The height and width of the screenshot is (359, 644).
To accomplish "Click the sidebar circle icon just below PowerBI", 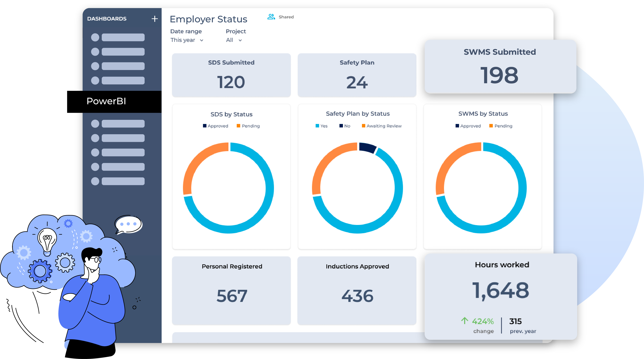I will (x=95, y=124).
